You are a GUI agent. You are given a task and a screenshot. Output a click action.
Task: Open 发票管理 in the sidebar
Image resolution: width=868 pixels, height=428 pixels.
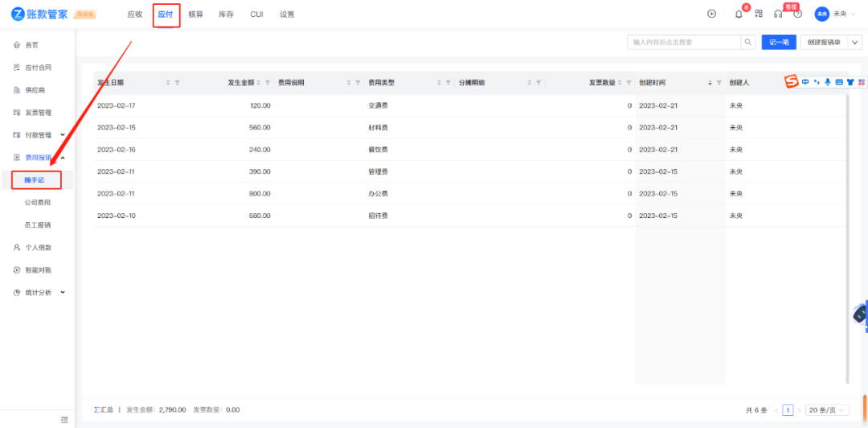[x=37, y=113]
